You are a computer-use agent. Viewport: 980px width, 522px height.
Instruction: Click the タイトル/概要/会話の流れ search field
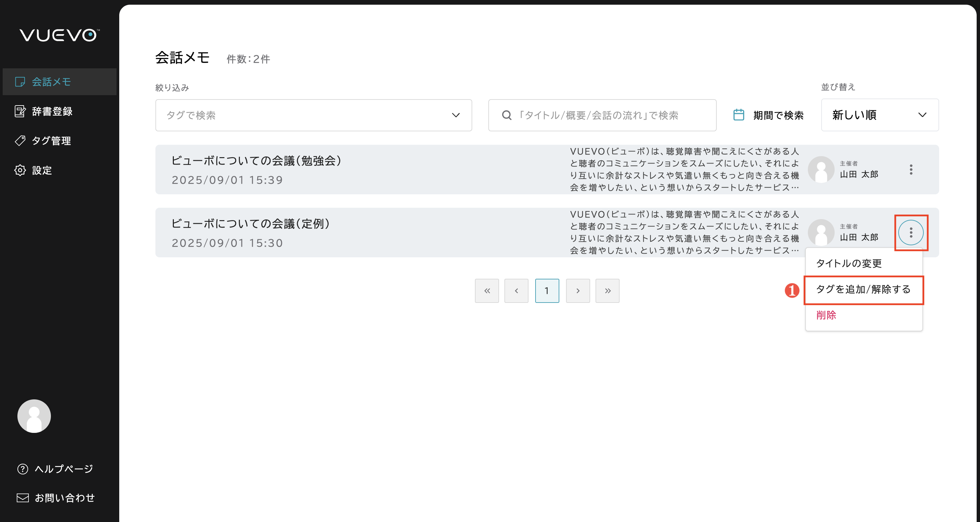609,115
